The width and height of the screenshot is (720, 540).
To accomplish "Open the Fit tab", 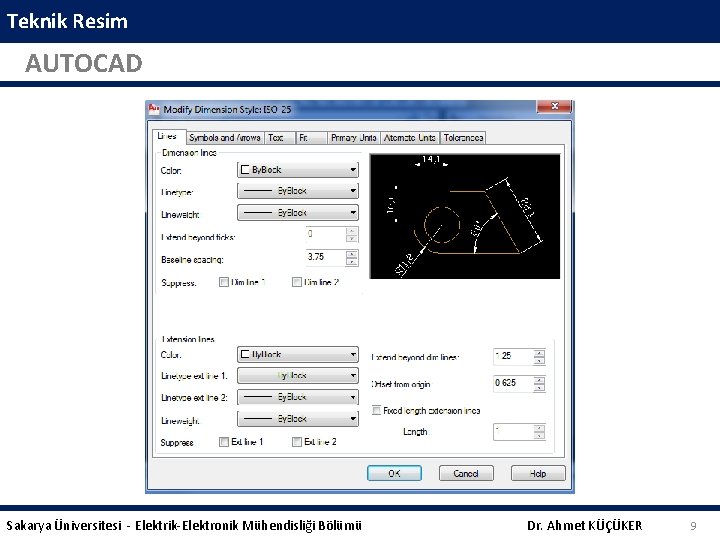I will click(x=311, y=138).
